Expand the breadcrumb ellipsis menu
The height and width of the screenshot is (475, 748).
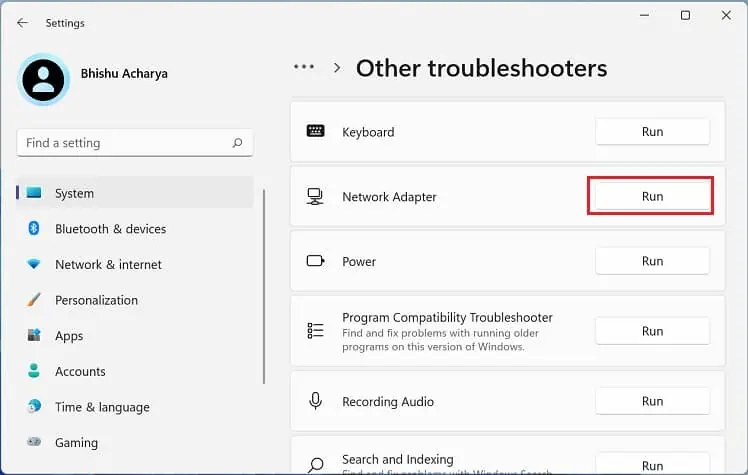pyautogui.click(x=304, y=67)
